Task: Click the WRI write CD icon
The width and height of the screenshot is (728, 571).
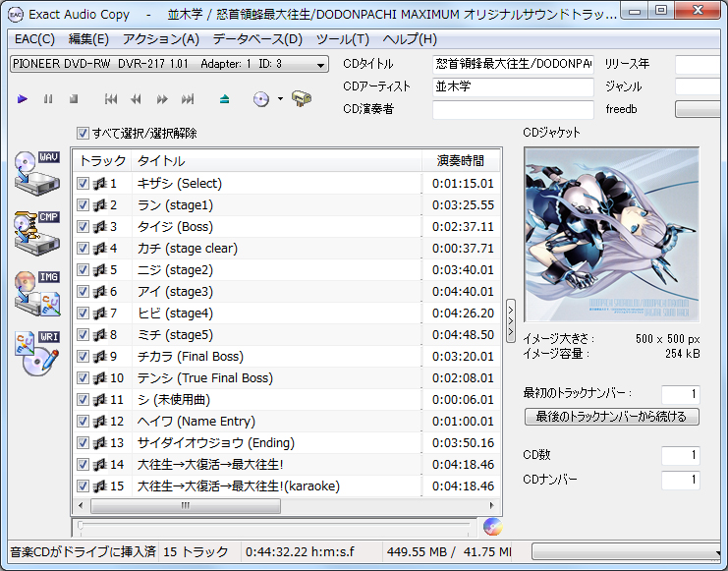Action: coord(37,353)
